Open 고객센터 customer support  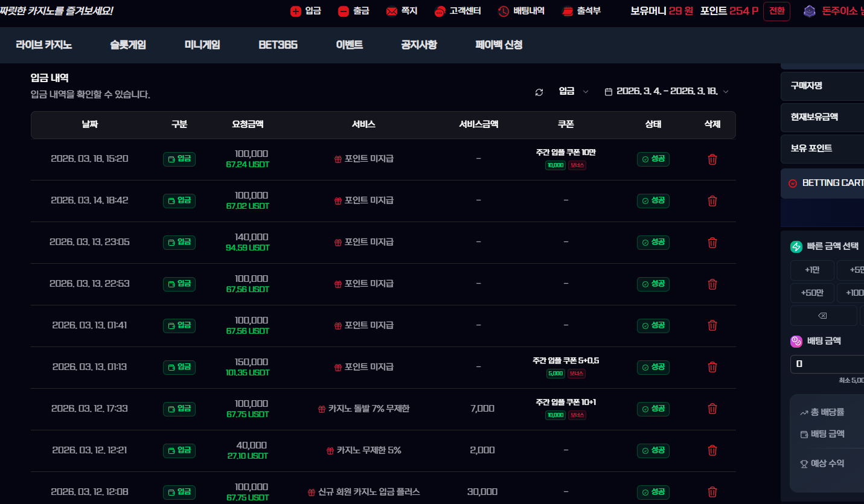458,11
